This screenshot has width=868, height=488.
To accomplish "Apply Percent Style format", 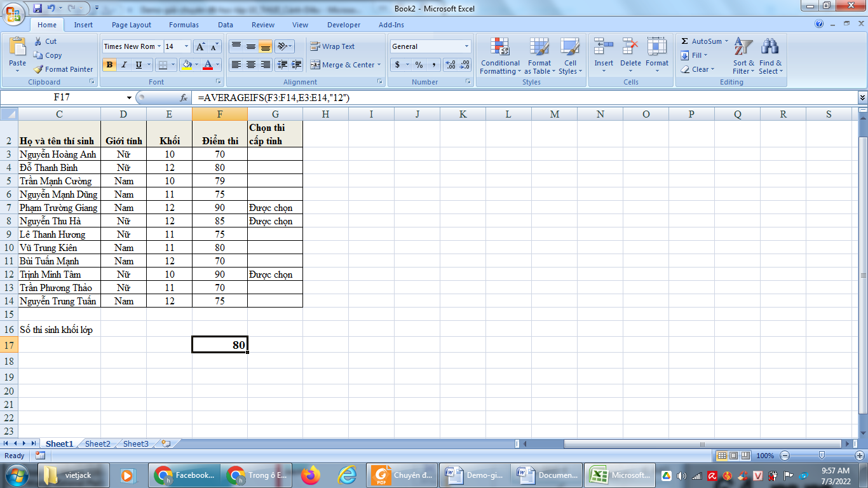I will [x=419, y=65].
